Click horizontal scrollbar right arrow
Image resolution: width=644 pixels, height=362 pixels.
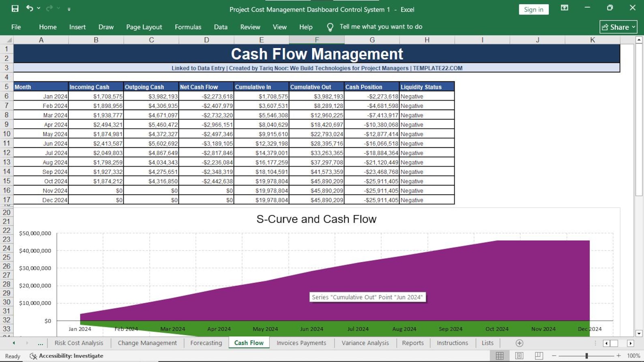(631, 343)
